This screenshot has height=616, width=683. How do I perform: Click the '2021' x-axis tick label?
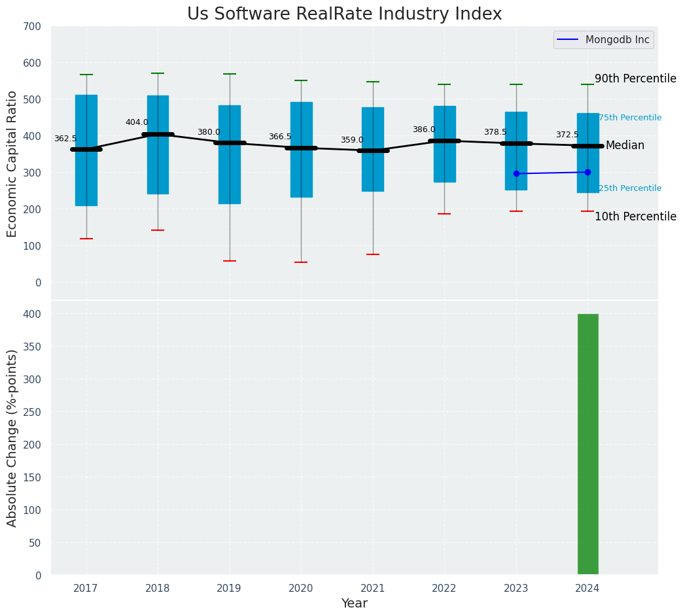click(373, 589)
